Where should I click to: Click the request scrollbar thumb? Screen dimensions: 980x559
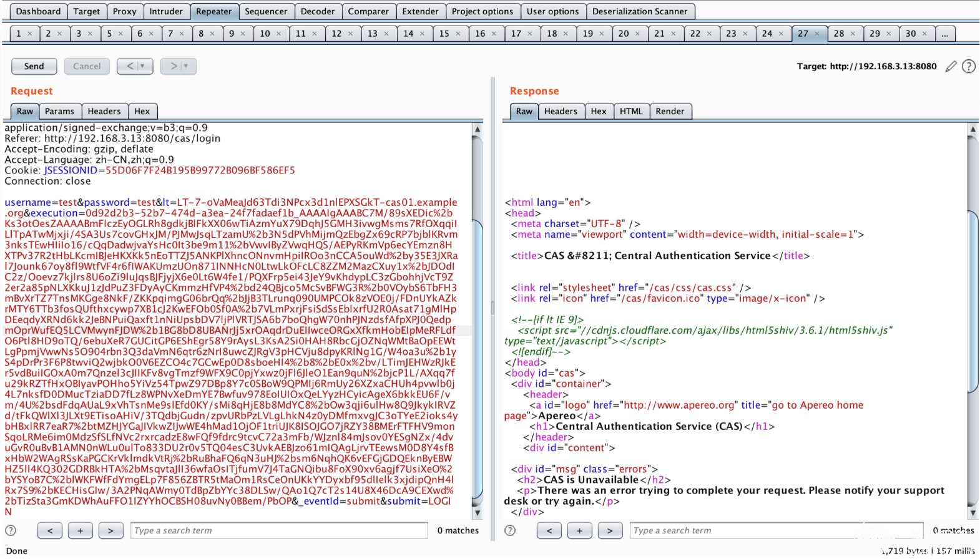pos(478,359)
